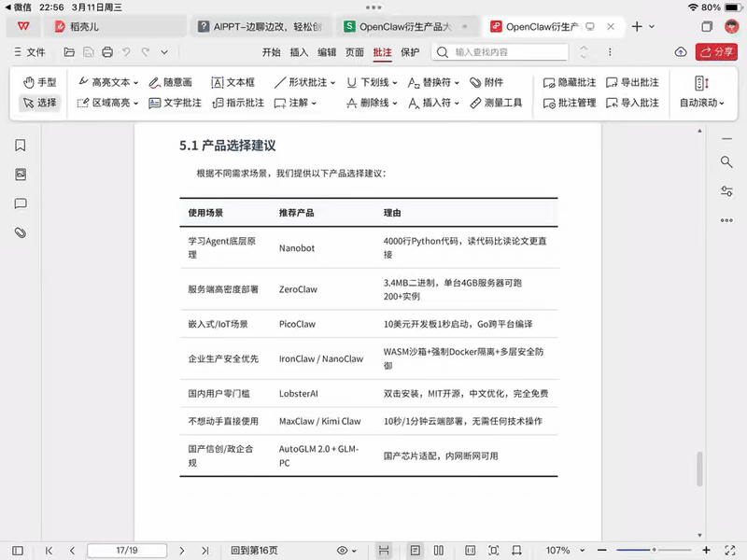
Task: Switch to the AIPPT document tab
Action: pos(261,26)
